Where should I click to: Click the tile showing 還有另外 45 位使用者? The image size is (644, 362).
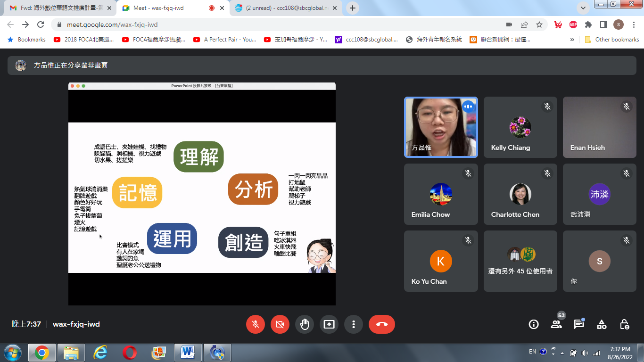520,261
